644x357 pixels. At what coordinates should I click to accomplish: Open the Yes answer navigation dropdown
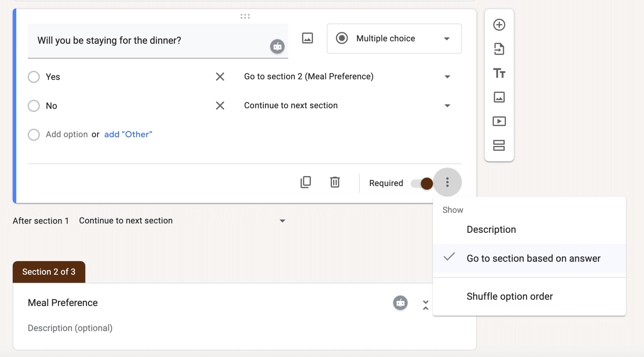[448, 76]
